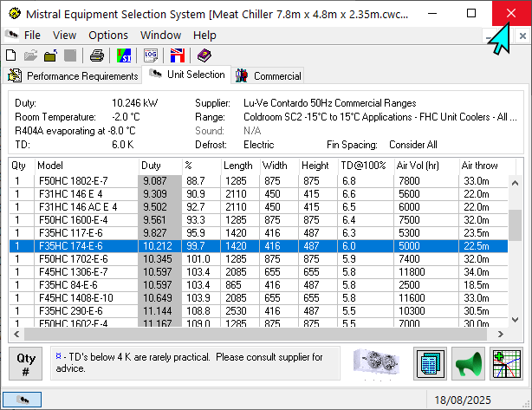This screenshot has height=410, width=532.
Task: Switch to the Commercial tab
Action: coord(268,75)
